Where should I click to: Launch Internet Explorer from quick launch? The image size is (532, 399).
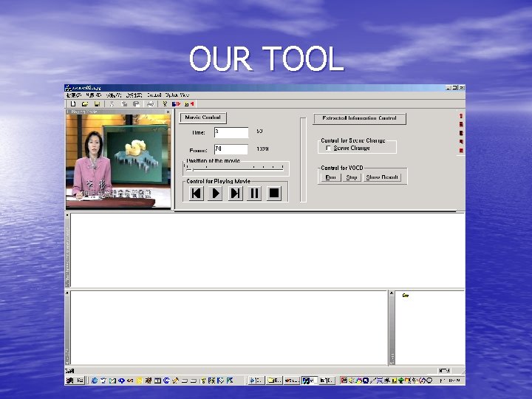[x=95, y=381]
